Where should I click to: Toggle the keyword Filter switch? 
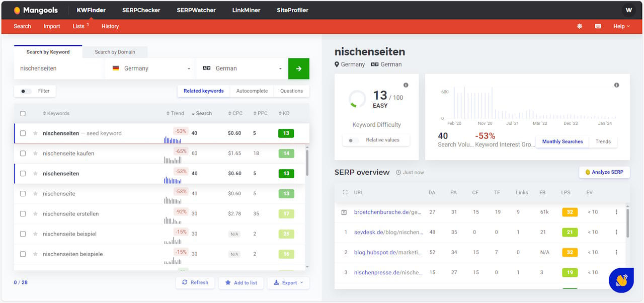(x=26, y=91)
